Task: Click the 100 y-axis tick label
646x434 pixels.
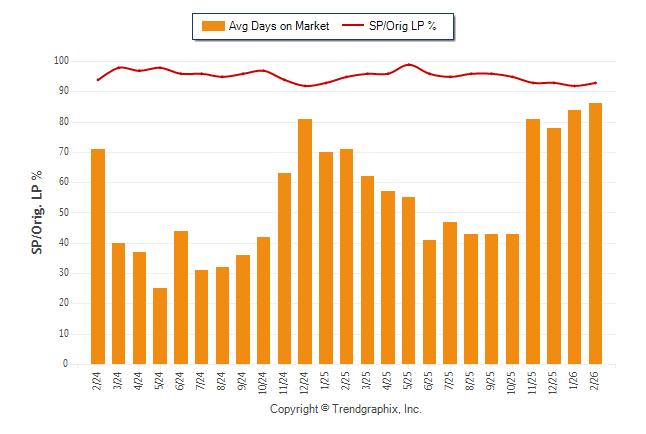Action: 61,61
